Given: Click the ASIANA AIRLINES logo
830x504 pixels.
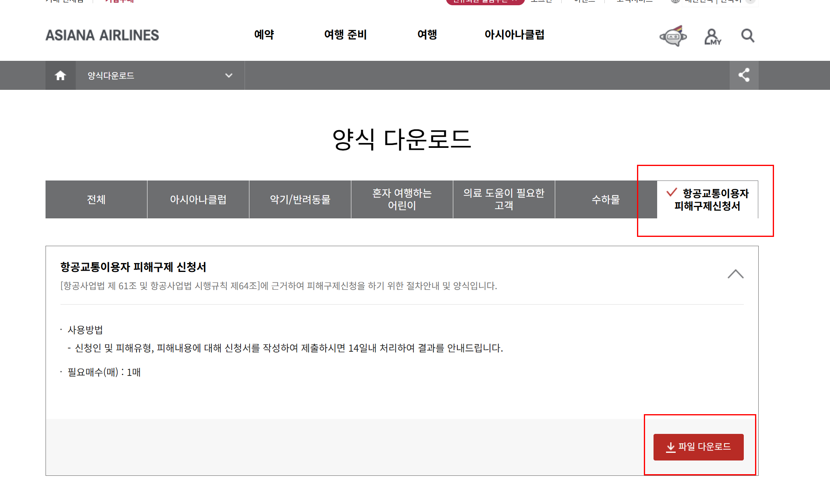Looking at the screenshot, I should click(x=102, y=35).
